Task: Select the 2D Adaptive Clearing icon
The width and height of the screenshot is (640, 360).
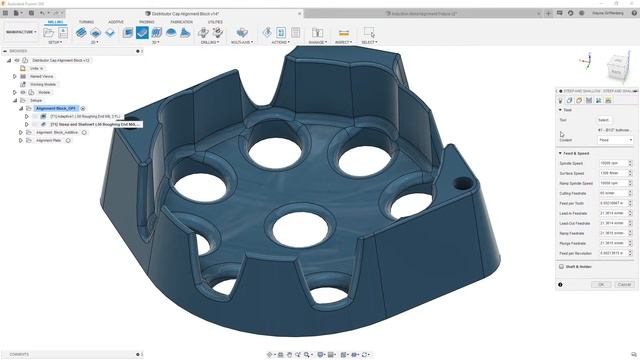Action: (81, 32)
